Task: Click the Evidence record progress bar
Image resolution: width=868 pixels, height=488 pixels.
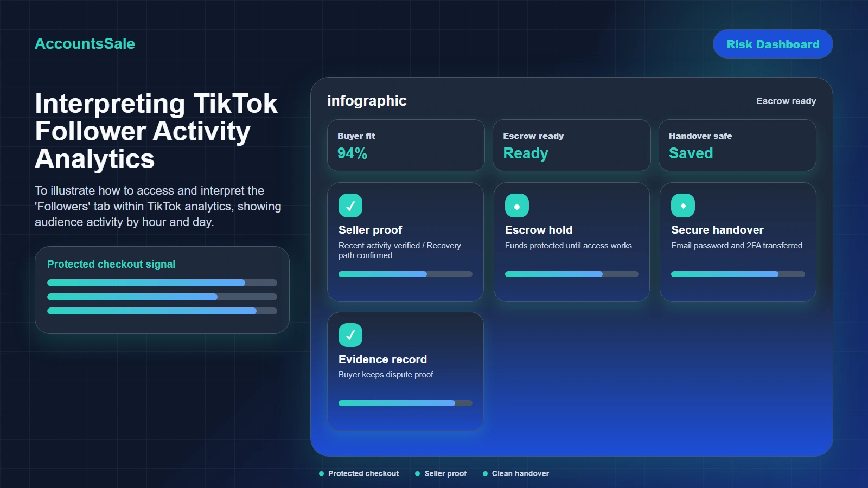Action: click(405, 403)
